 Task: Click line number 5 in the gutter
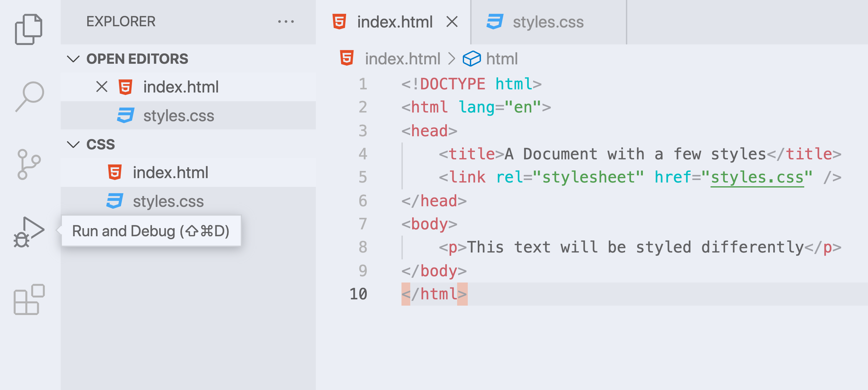click(x=363, y=177)
